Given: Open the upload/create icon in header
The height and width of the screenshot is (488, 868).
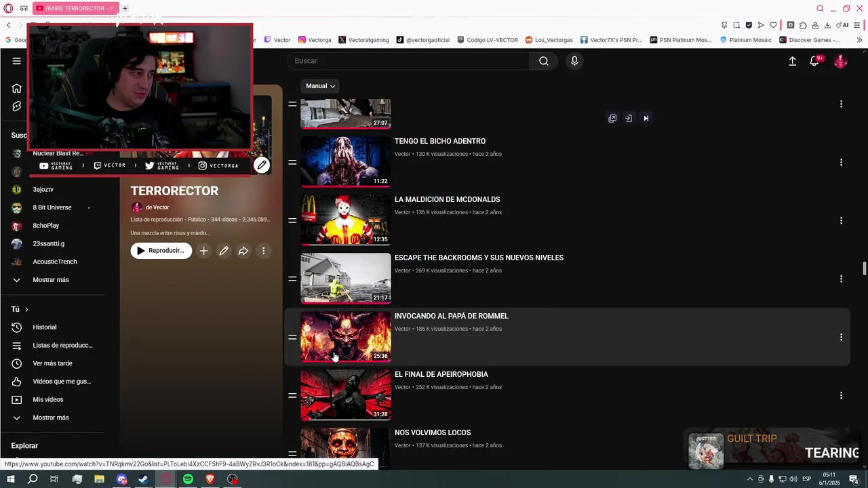Looking at the screenshot, I should (792, 61).
